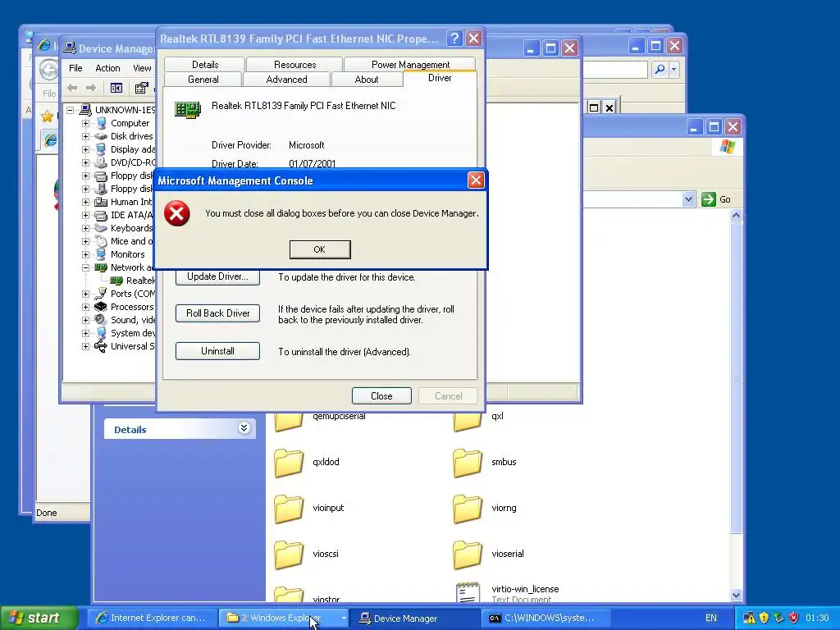The height and width of the screenshot is (630, 840).
Task: Switch to the Details tab
Action: (x=204, y=64)
